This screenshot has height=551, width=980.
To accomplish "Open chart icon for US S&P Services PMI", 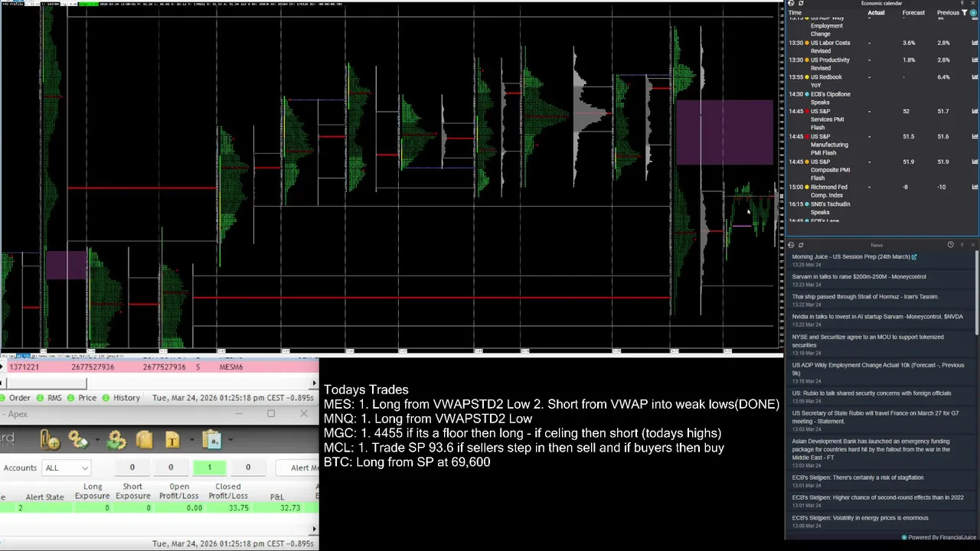I will (975, 112).
